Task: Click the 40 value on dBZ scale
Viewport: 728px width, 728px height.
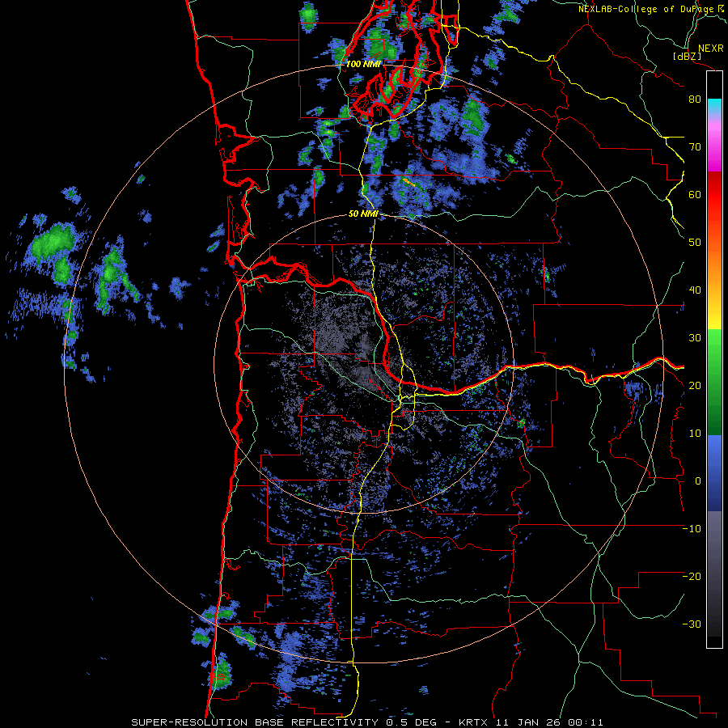Action: tap(695, 290)
